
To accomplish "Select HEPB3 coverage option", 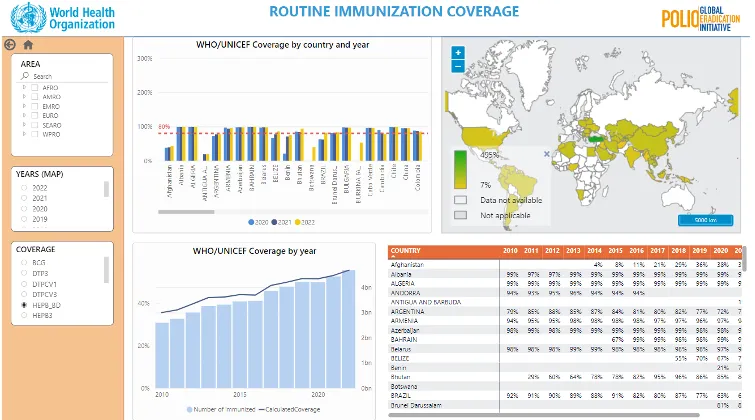I will pos(24,315).
